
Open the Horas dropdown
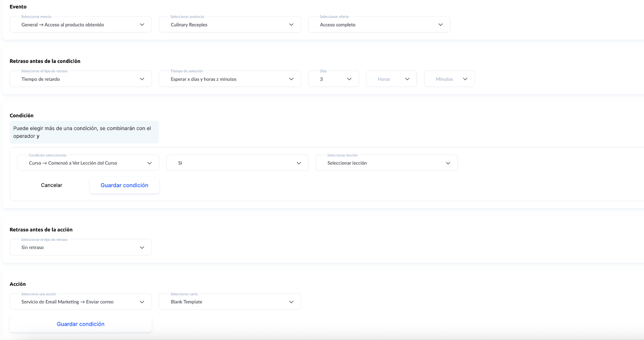pyautogui.click(x=391, y=79)
